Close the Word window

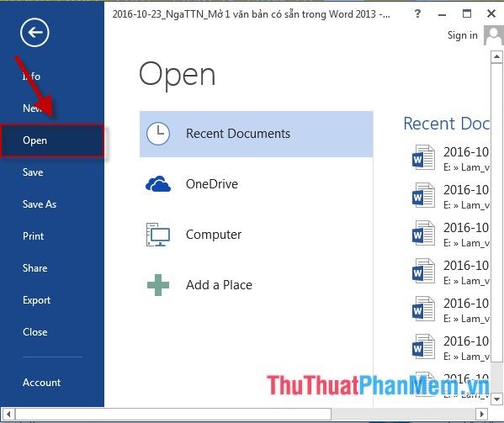(x=491, y=13)
